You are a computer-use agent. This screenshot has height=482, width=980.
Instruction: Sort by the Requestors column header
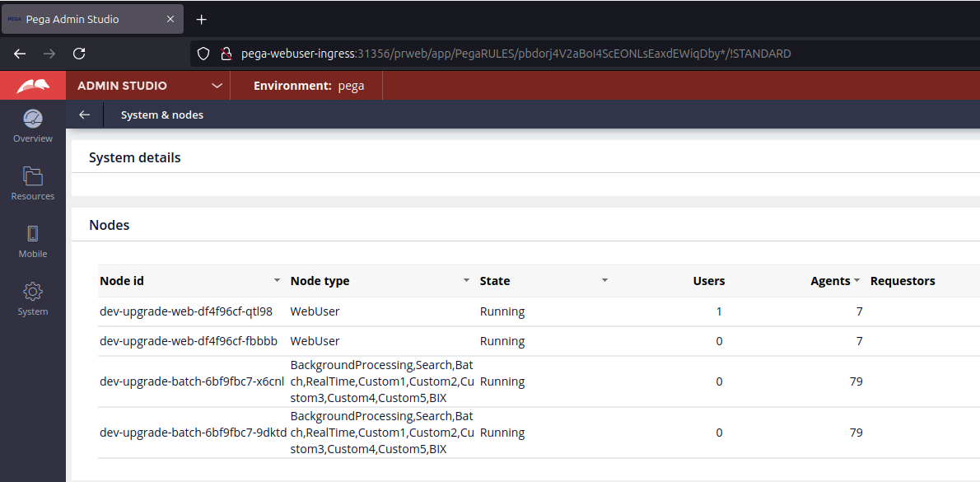tap(903, 281)
